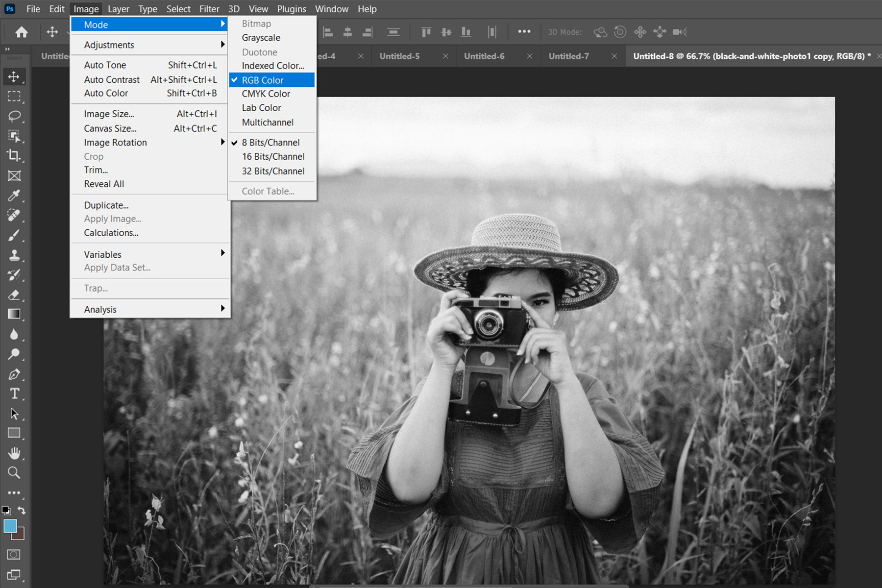Choose Calculations command
882x588 pixels.
pyautogui.click(x=149, y=233)
